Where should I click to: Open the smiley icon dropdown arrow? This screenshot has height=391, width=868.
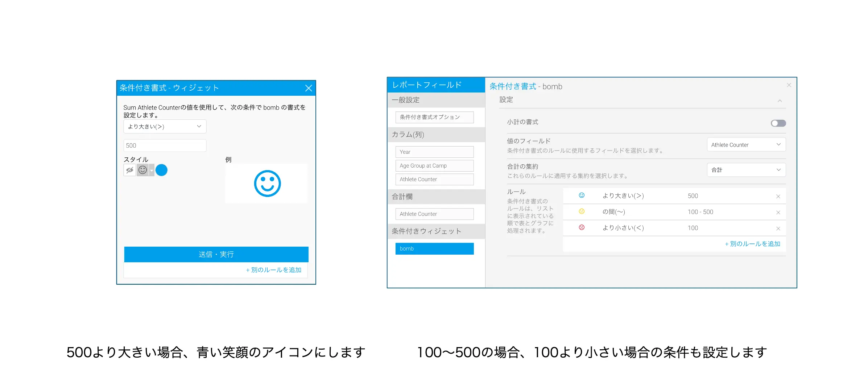152,170
